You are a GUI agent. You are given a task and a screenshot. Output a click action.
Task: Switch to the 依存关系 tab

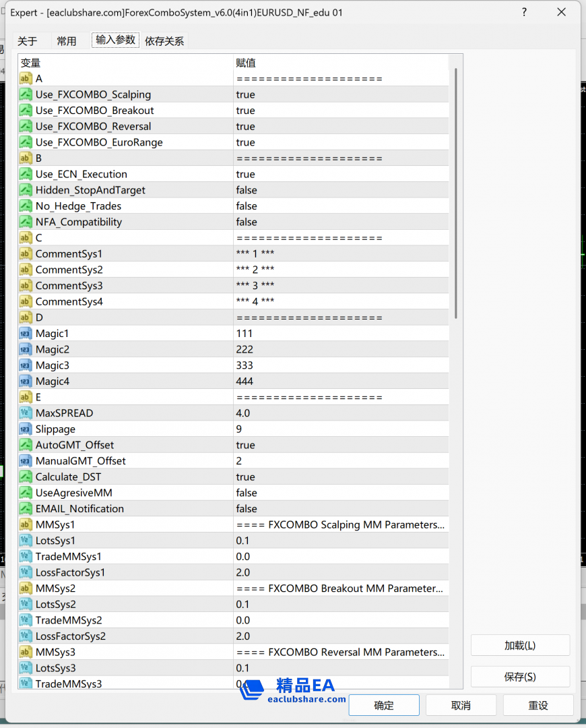pyautogui.click(x=164, y=41)
